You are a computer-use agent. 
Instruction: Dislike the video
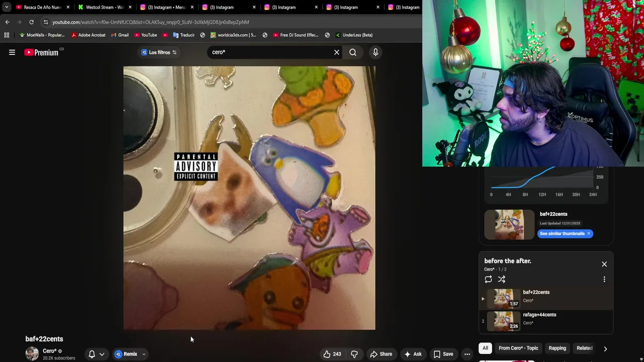(354, 354)
